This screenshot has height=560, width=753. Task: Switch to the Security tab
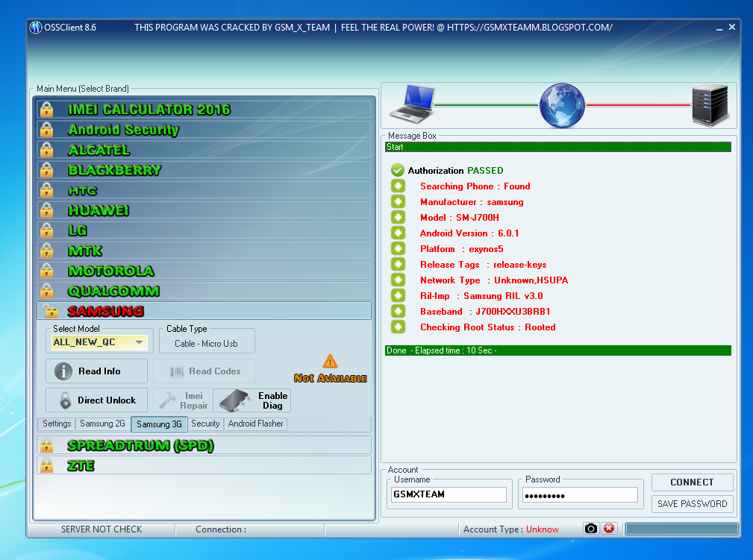205,424
